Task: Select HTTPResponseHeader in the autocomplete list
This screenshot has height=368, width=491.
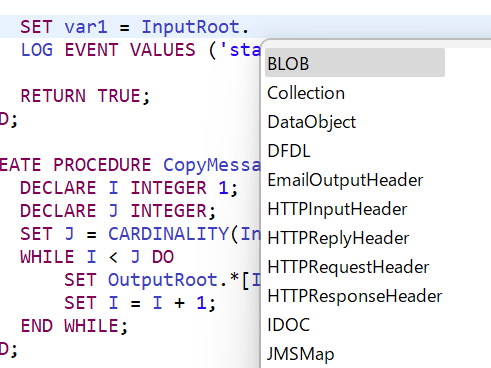Action: point(355,296)
